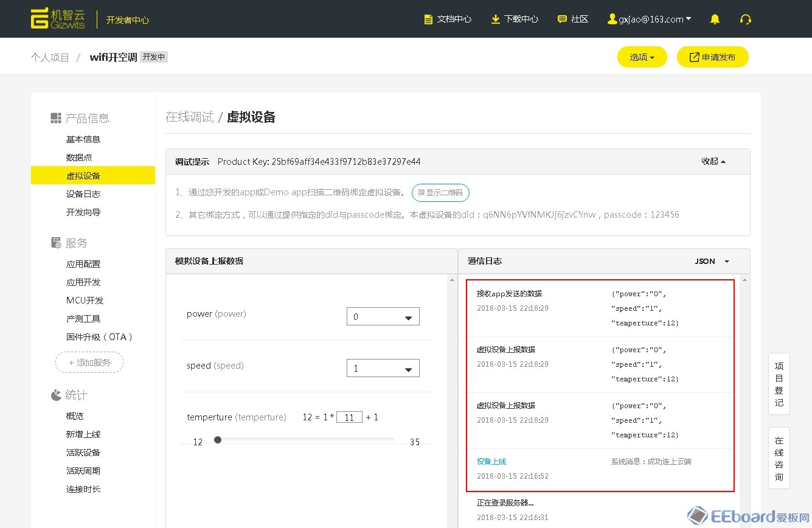The width and height of the screenshot is (812, 528).
Task: Click the 添加服务 button
Action: (89, 363)
